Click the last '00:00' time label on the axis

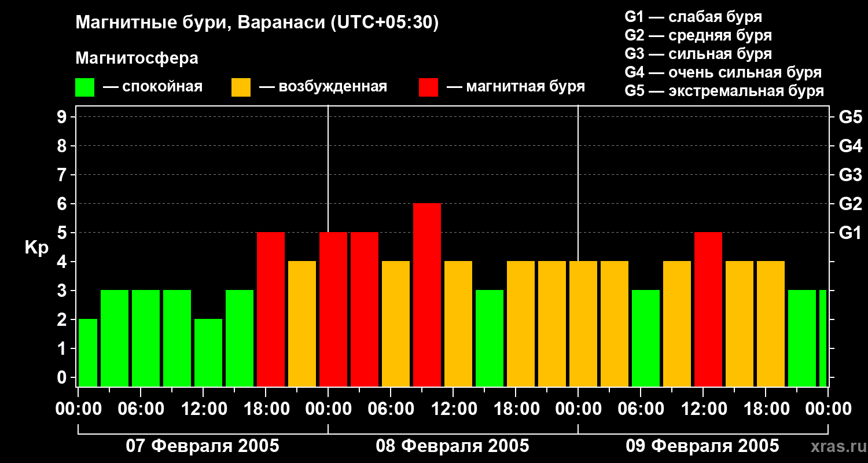[x=827, y=409]
